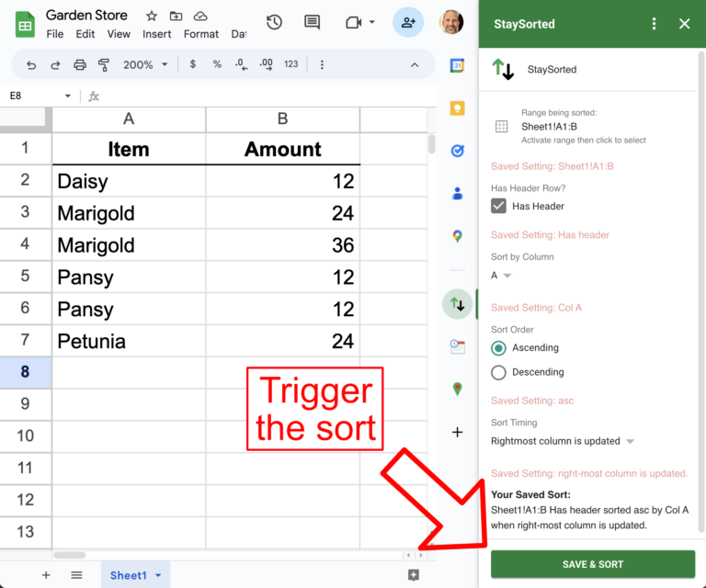
Task: Open the all sheets list
Action: (x=76, y=575)
